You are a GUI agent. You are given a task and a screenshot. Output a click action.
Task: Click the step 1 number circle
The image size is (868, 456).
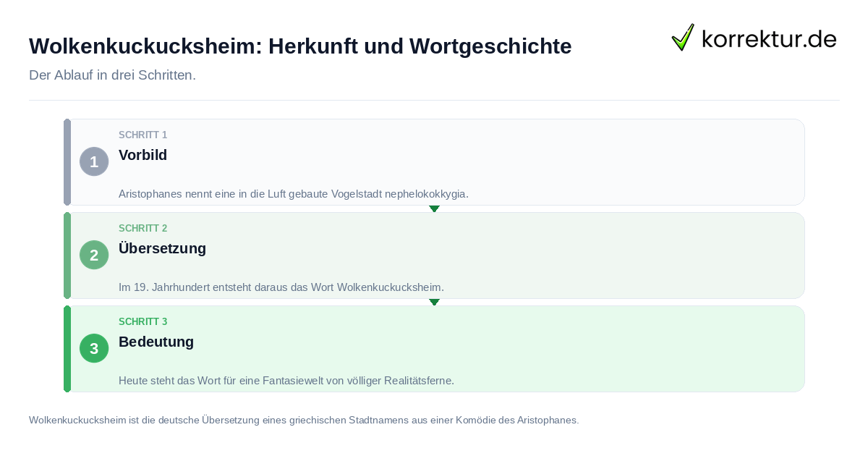94,161
